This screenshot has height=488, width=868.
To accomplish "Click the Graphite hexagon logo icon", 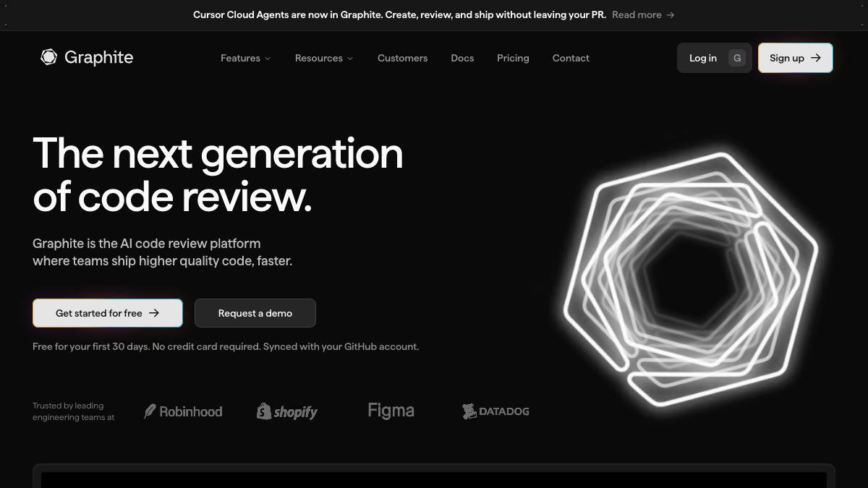I will point(48,57).
